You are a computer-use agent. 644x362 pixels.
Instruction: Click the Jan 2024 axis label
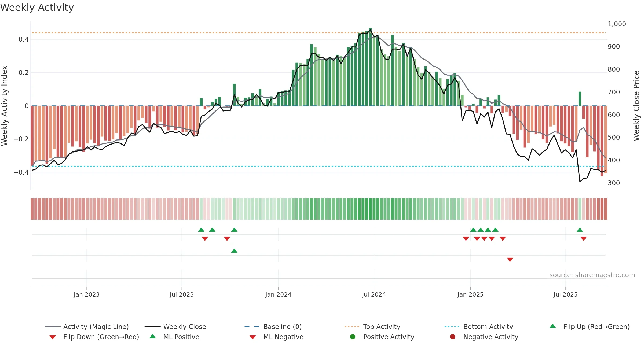point(278,294)
